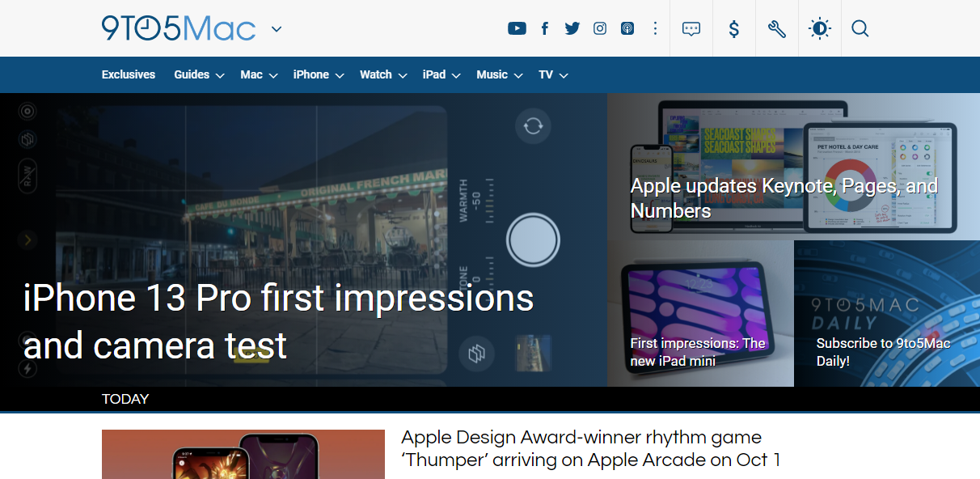
Task: Open the Mac menu item
Action: point(251,74)
